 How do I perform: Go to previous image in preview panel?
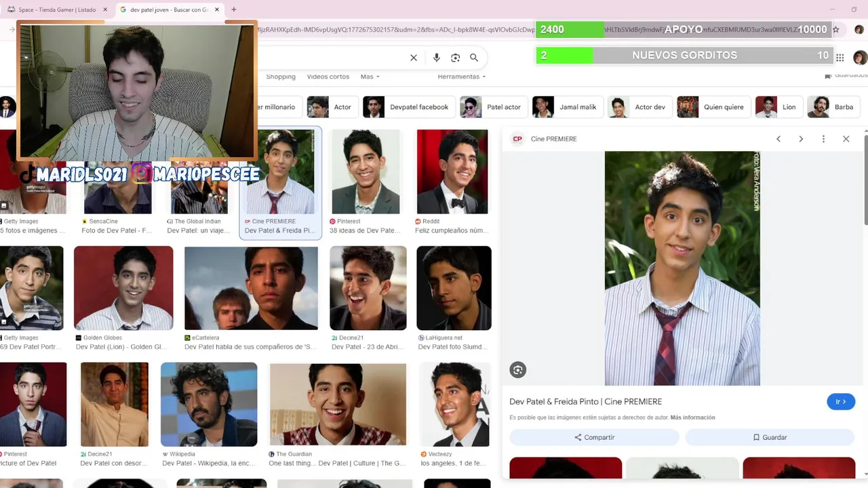(x=778, y=139)
